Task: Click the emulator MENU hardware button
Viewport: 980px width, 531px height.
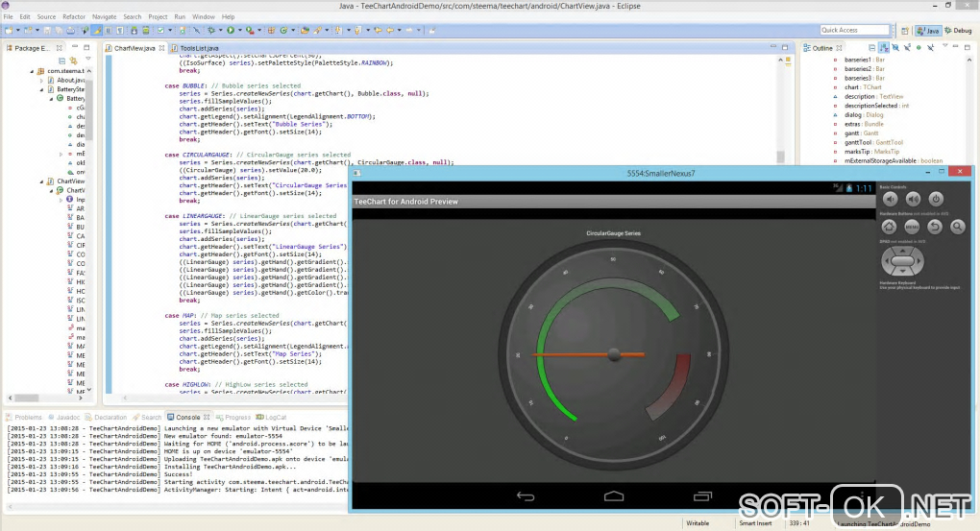Action: pos(912,227)
